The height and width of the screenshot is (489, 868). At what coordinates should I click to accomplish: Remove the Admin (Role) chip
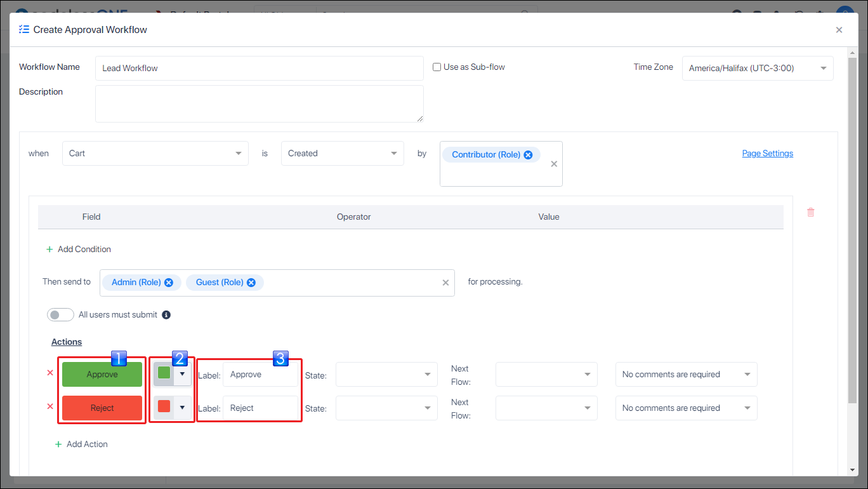tap(168, 282)
